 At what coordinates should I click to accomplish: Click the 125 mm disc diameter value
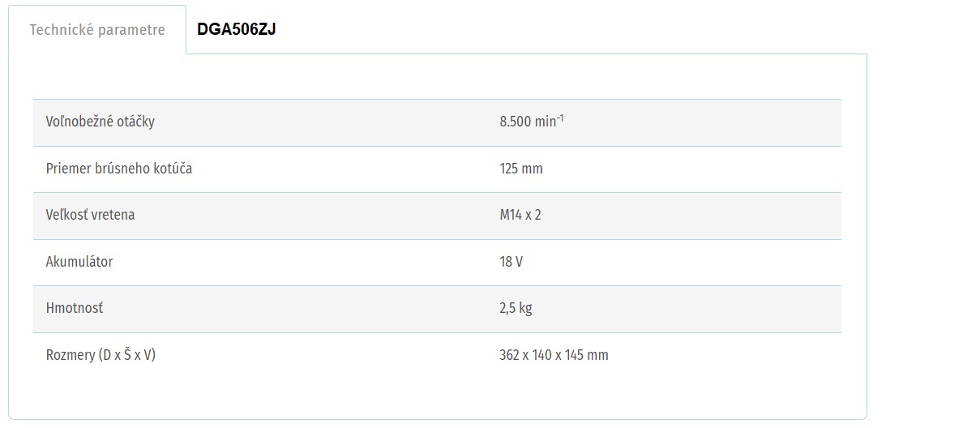click(521, 169)
